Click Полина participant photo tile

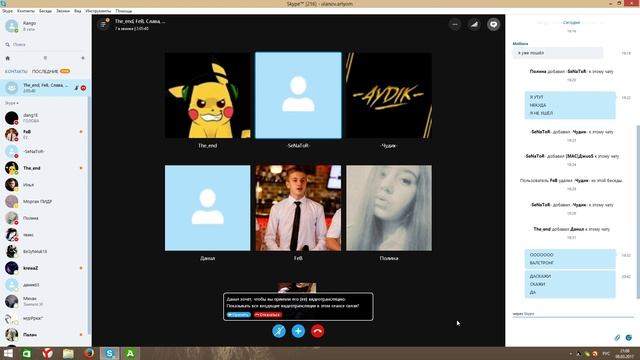(x=389, y=208)
